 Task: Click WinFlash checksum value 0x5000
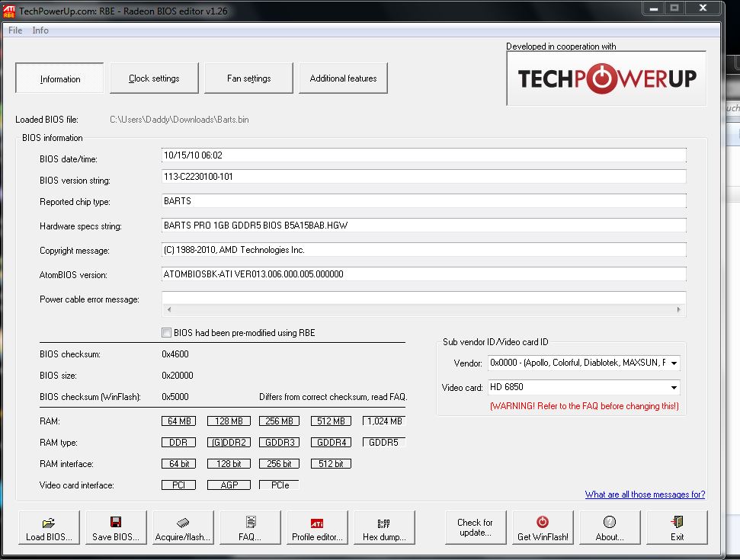[x=175, y=397]
